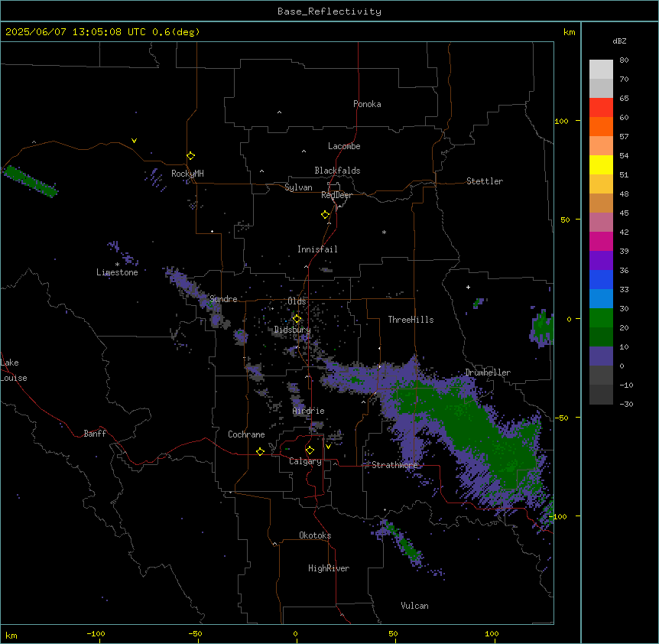This screenshot has width=659, height=644.
Task: Click the yellow diamond marker south of RedDeer
Action: 326,215
